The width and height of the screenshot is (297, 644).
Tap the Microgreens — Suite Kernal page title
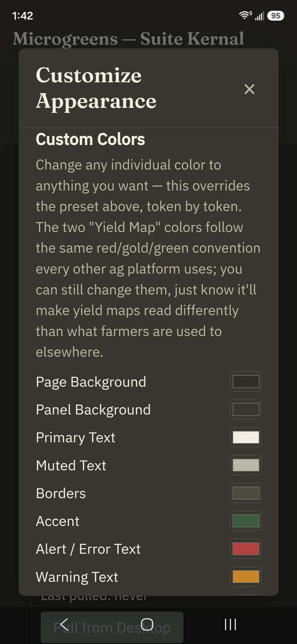point(128,39)
